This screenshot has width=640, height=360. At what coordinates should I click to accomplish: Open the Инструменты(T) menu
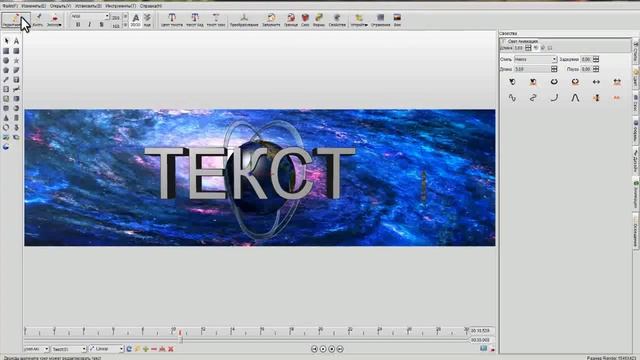pyautogui.click(x=120, y=6)
